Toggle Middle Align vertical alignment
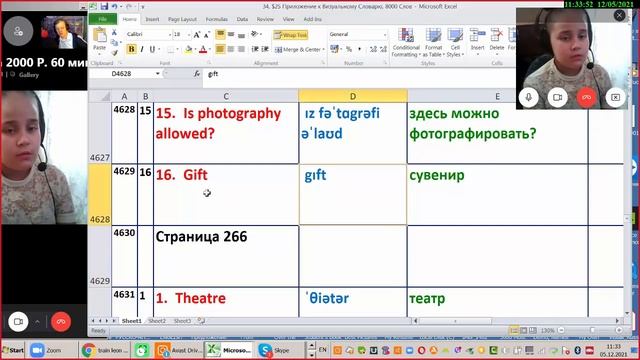This screenshot has width=640, height=360. (x=231, y=35)
